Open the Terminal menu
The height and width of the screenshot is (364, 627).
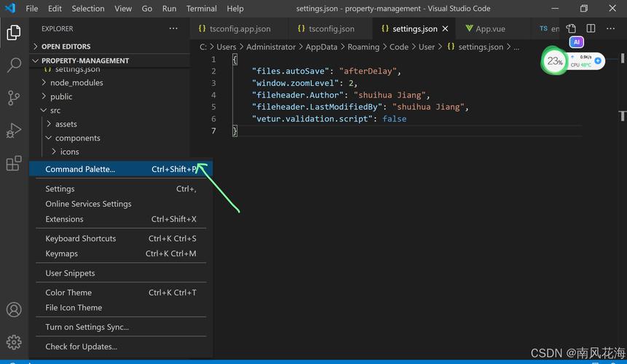click(x=202, y=9)
